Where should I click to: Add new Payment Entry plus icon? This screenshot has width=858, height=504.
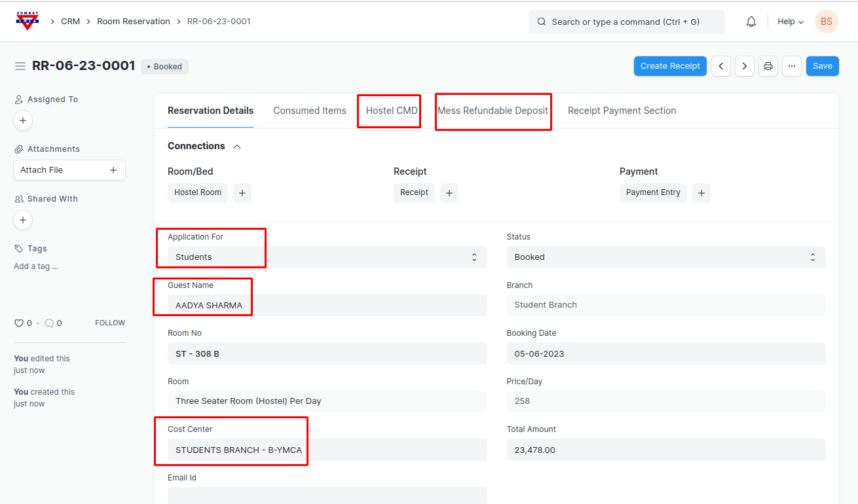tap(701, 193)
